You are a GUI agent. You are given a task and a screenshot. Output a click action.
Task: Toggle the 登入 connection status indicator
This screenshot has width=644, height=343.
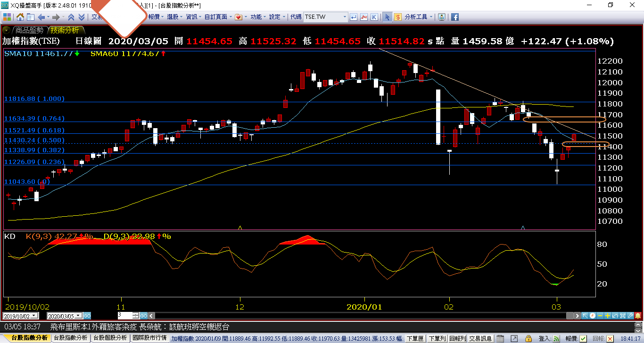pyautogui.click(x=557, y=338)
